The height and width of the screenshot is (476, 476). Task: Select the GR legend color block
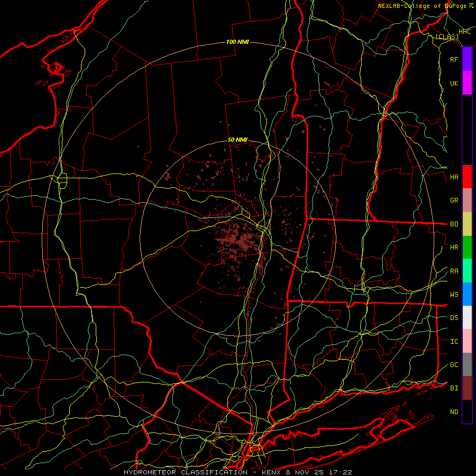[467, 200]
